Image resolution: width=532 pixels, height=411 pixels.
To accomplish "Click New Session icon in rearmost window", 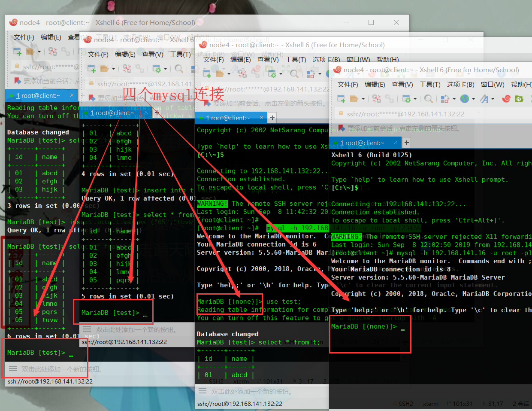I will tap(18, 52).
